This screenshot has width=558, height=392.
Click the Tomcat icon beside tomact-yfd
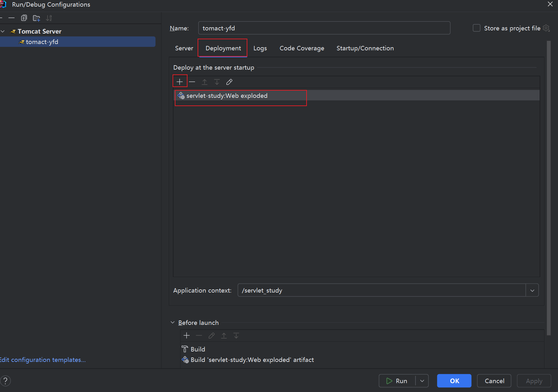(22, 42)
